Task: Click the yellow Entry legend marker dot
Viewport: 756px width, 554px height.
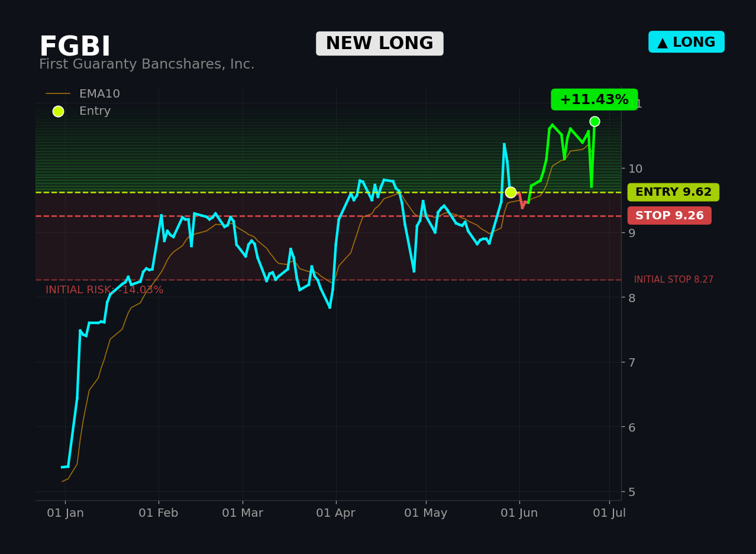Action: click(x=58, y=111)
